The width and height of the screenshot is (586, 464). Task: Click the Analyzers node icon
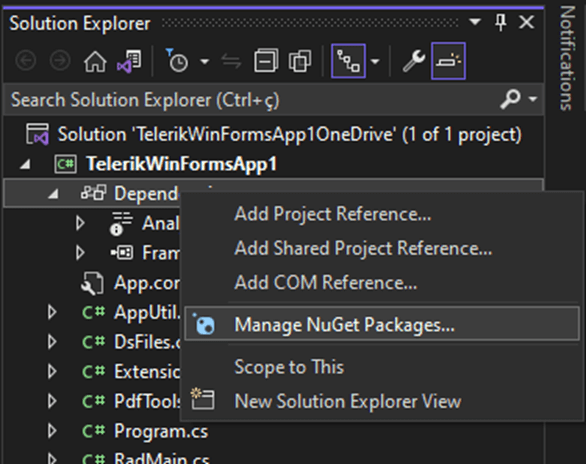(121, 223)
